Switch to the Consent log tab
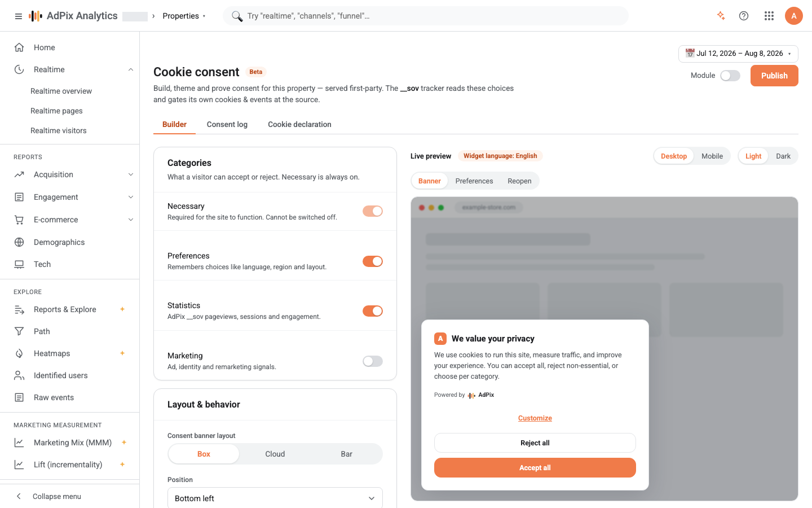812x508 pixels. [227, 124]
